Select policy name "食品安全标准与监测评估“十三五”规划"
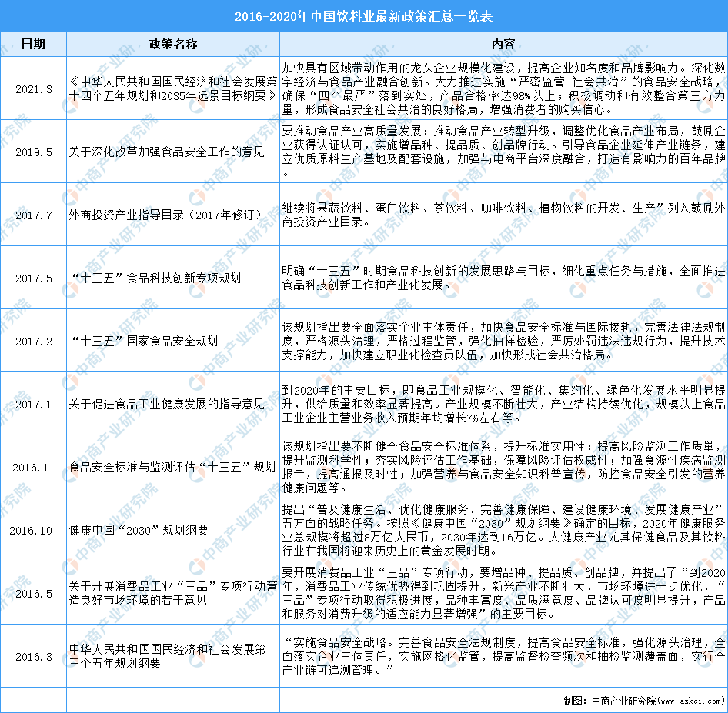 [172, 468]
